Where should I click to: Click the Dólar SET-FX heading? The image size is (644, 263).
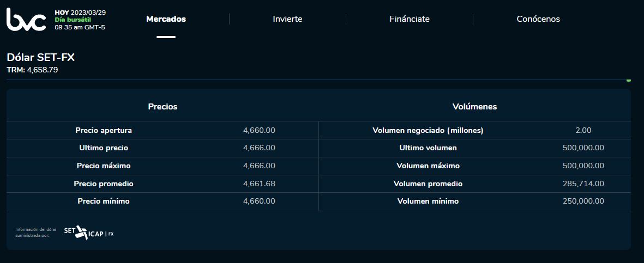pos(40,58)
